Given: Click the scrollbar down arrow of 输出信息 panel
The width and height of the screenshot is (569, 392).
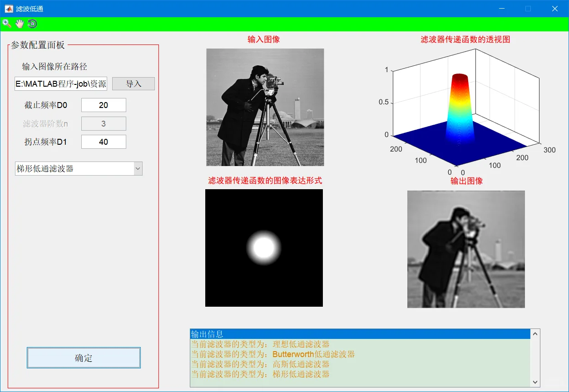Looking at the screenshot, I should (x=535, y=382).
